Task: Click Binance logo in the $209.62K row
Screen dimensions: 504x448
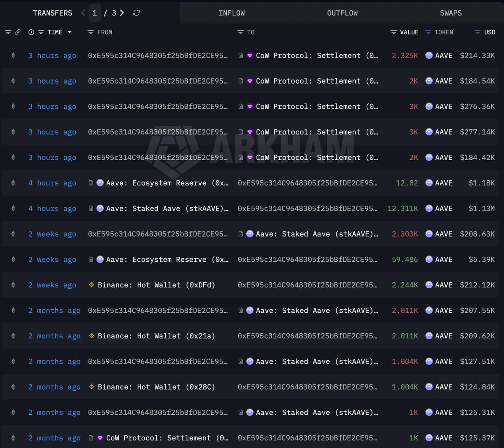Action: point(92,336)
